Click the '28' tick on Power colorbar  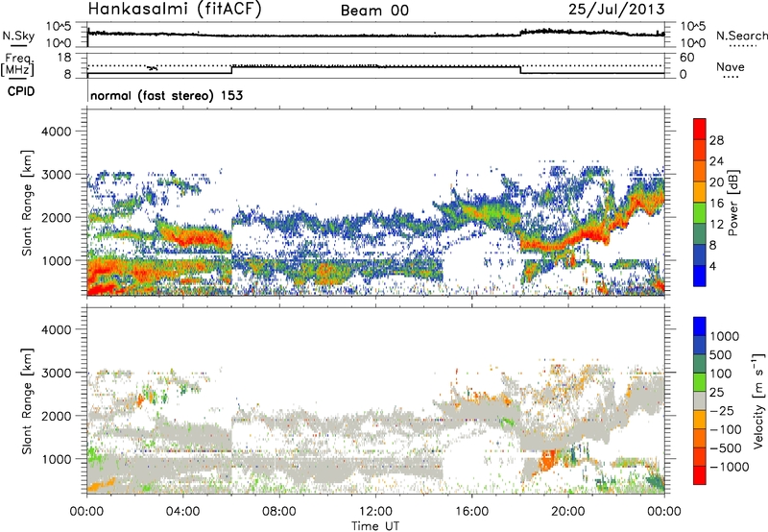(716, 140)
